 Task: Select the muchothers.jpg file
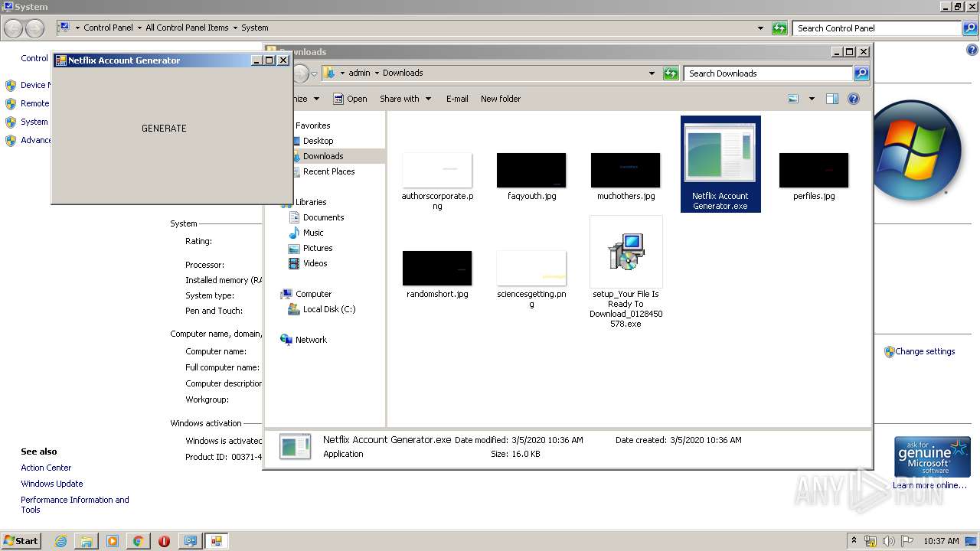click(626, 176)
